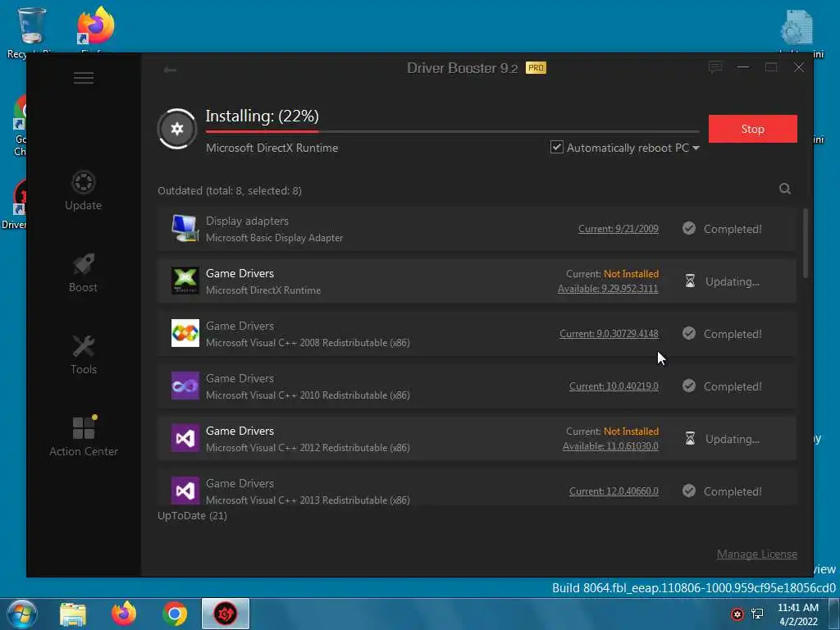The width and height of the screenshot is (840, 630).
Task: Click Completed checkmark for Visual C++ 2013
Action: click(689, 491)
